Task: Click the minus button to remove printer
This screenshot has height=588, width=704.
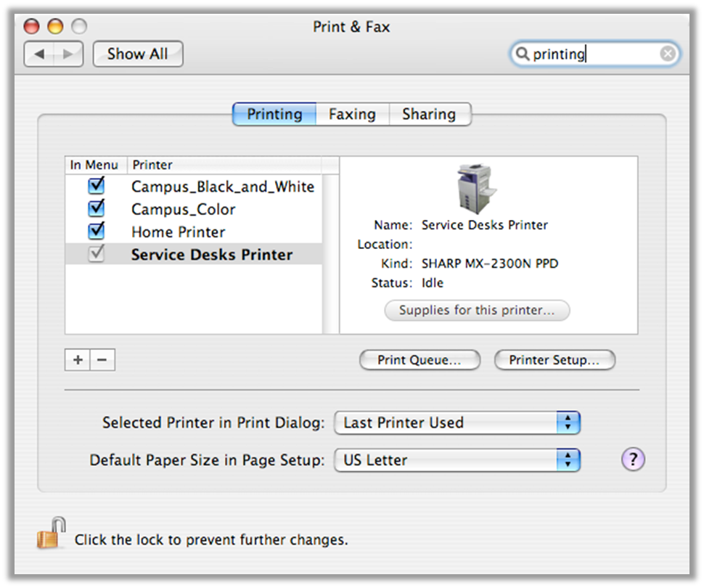Action: [x=102, y=359]
